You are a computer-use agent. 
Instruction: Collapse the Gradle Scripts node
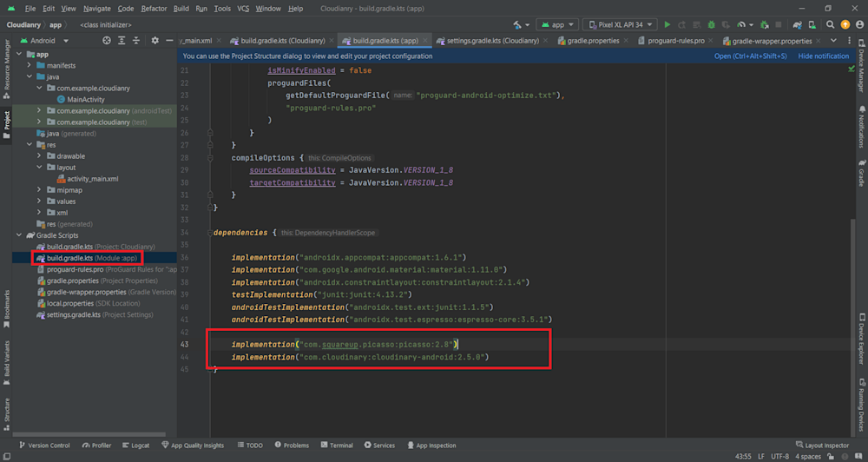point(19,235)
